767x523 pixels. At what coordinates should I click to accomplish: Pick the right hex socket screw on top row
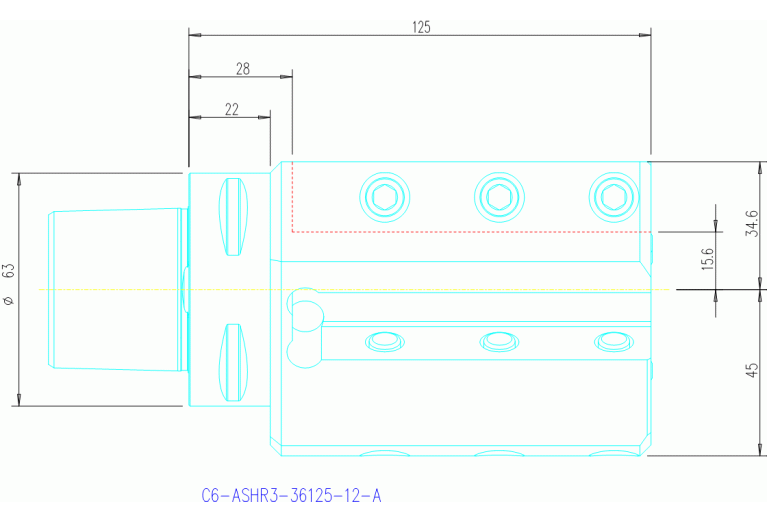(x=613, y=196)
